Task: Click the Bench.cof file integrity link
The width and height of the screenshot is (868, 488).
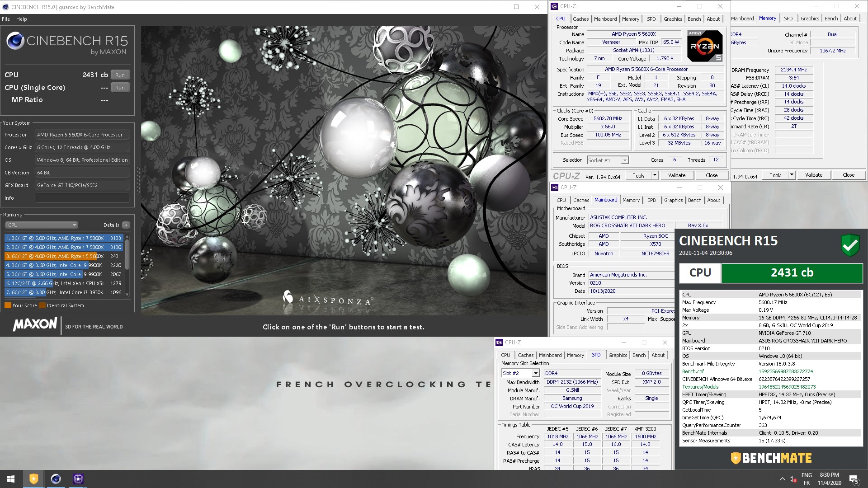Action: 693,371
